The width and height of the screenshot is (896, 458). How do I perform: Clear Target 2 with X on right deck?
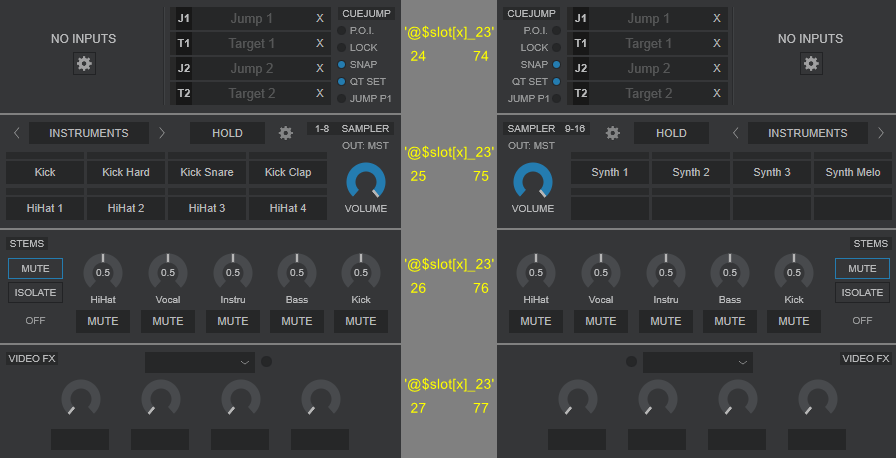coord(716,94)
